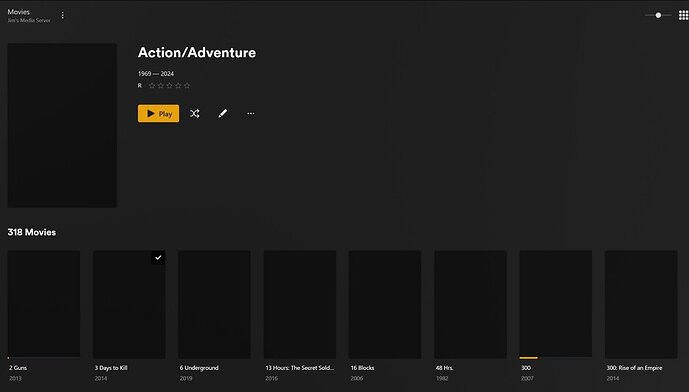Switch to the grid view icon

pos(683,15)
